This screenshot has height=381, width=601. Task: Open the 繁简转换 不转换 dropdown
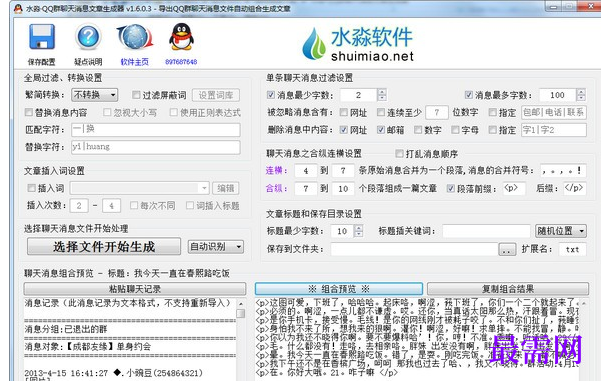click(95, 95)
